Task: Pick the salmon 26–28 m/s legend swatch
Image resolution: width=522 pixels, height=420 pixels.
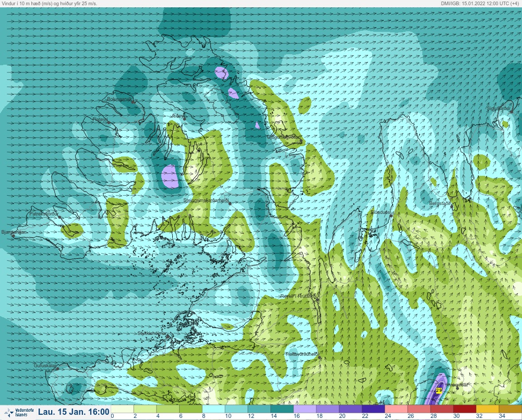Action: [419, 409]
